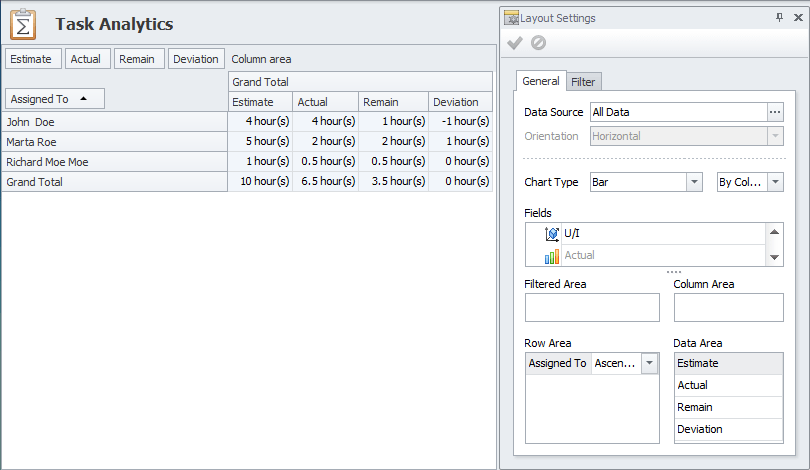810x470 pixels.
Task: Click the Actual field bar chart icon
Action: click(x=552, y=256)
